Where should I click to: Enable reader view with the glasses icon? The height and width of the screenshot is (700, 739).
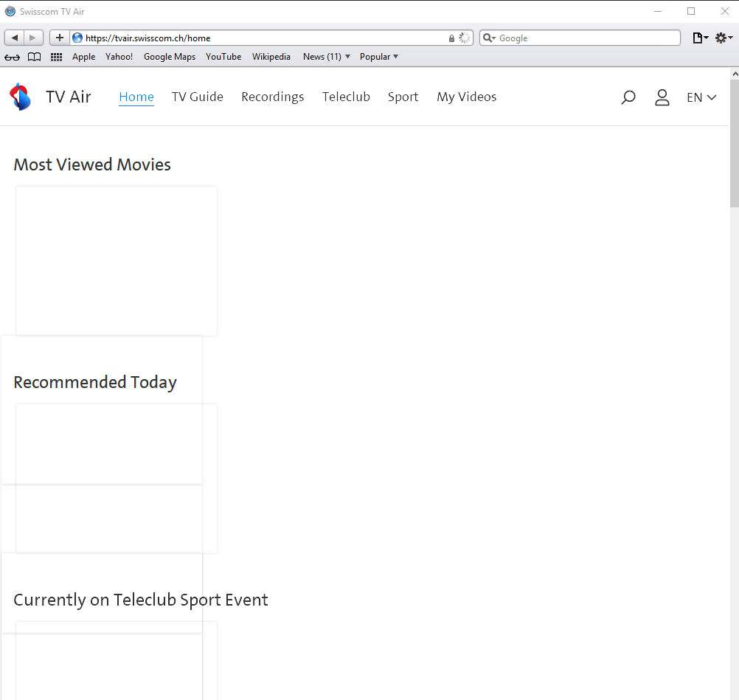coord(12,57)
